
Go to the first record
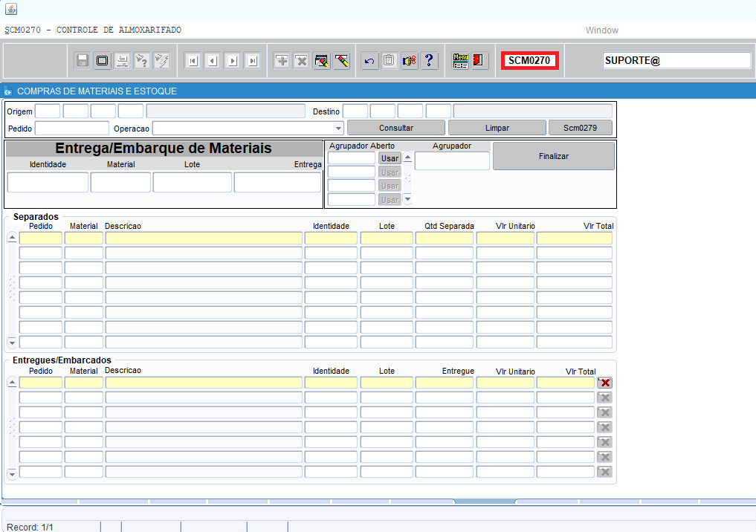193,61
